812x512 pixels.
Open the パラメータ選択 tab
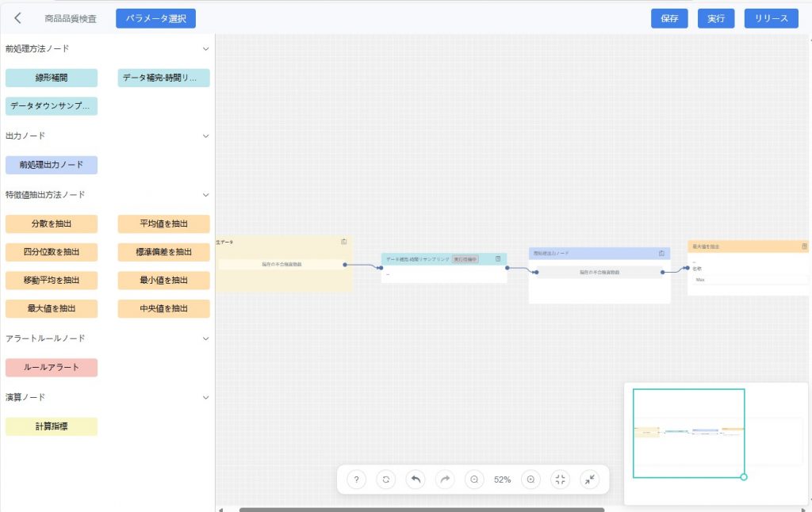[x=155, y=18]
